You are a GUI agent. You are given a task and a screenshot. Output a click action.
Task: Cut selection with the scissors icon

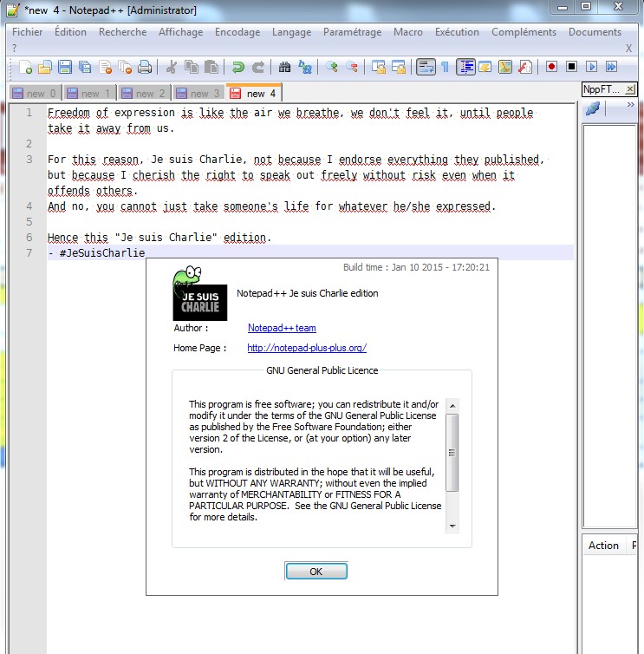(172, 67)
